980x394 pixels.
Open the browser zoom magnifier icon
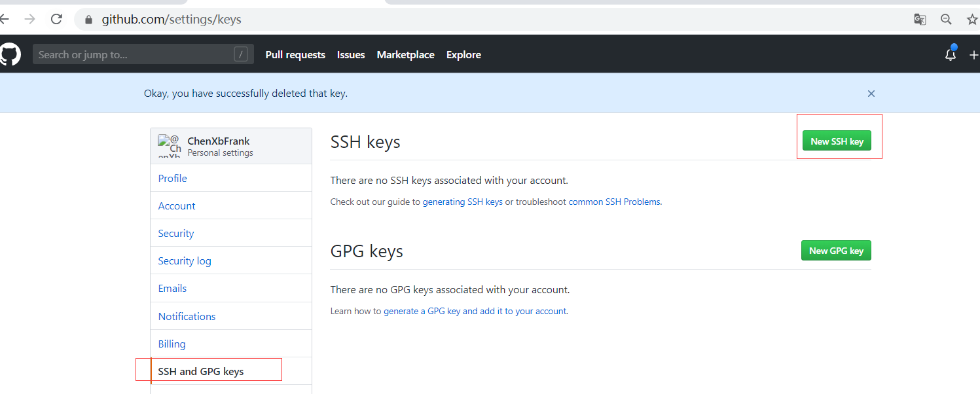[946, 20]
